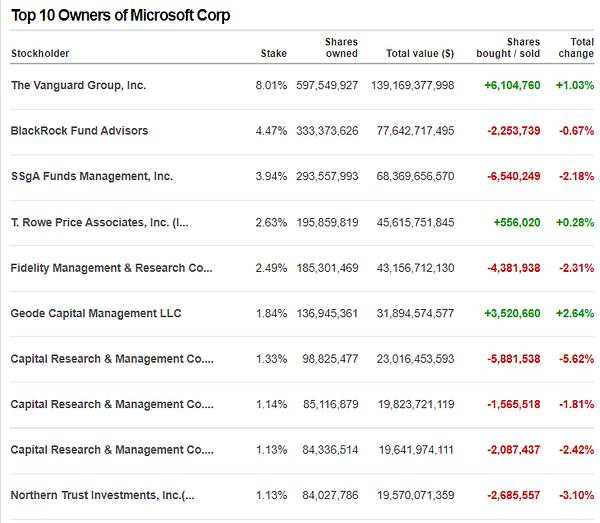The width and height of the screenshot is (600, 523).
Task: Click the -5,881,538 shares sold value
Action: [x=514, y=359]
